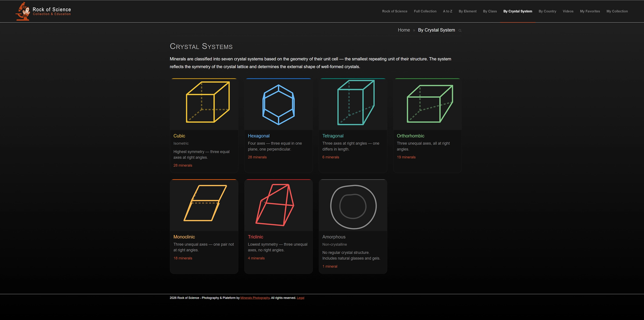Viewport: 644px width, 320px height.
Task: Click '19 minerals' under Orthorhombic
Action: [x=406, y=157]
